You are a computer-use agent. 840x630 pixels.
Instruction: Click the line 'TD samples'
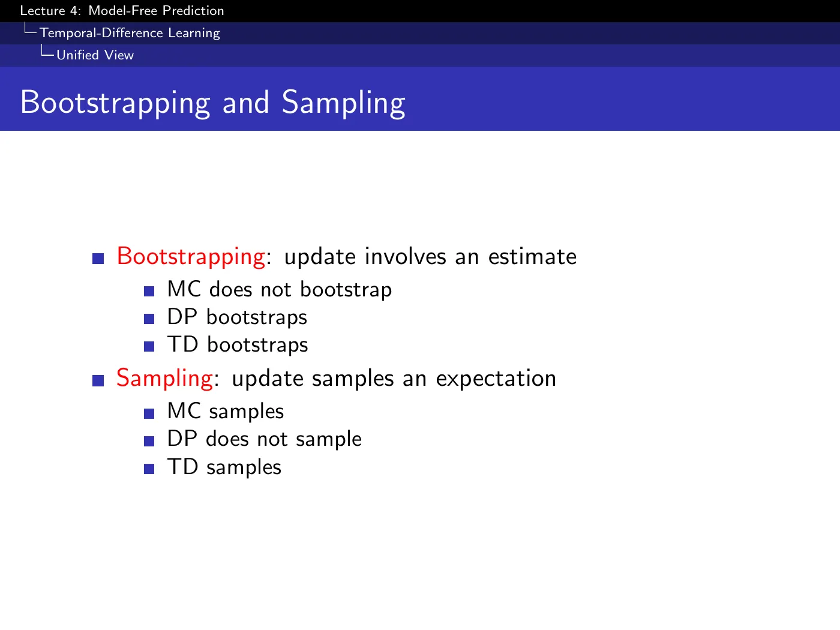[x=224, y=467]
